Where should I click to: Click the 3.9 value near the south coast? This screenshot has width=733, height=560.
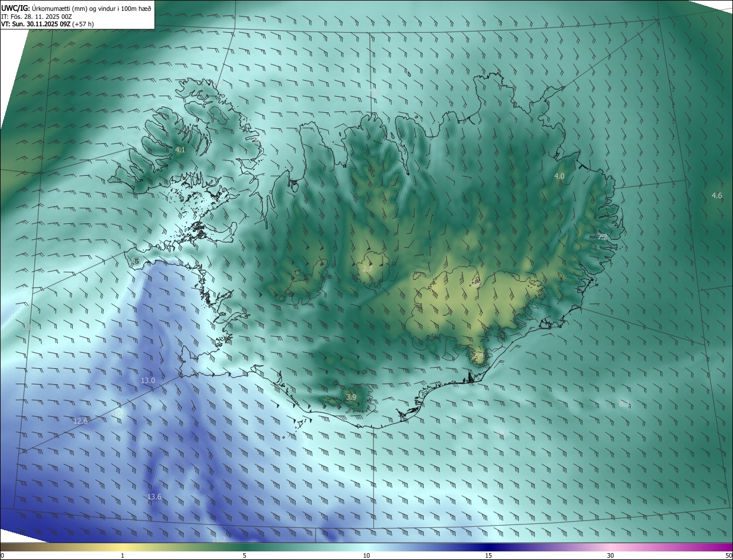tap(351, 397)
